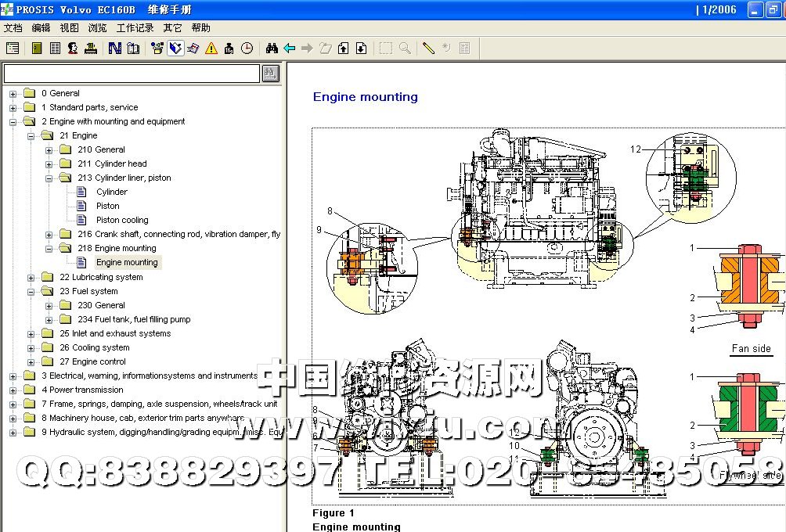786x532 pixels.
Task: Select the Cylinder document in tree
Action: click(112, 192)
